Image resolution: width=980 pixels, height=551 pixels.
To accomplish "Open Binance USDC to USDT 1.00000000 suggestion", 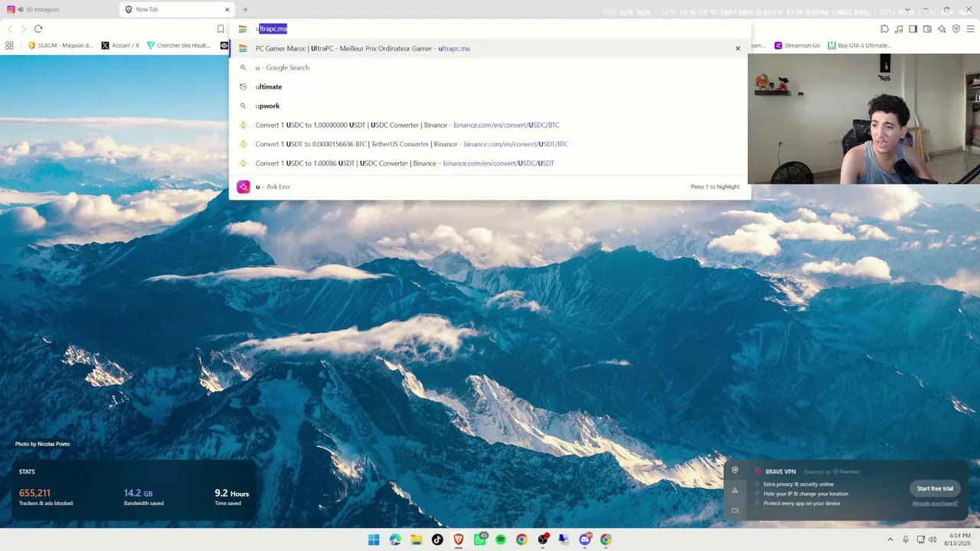I will pos(490,125).
